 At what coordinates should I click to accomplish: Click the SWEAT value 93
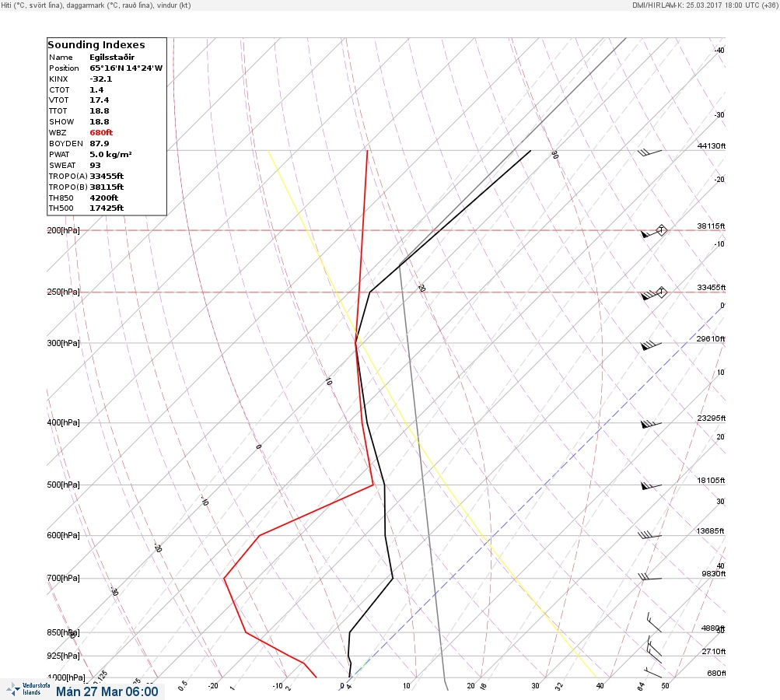click(x=95, y=166)
